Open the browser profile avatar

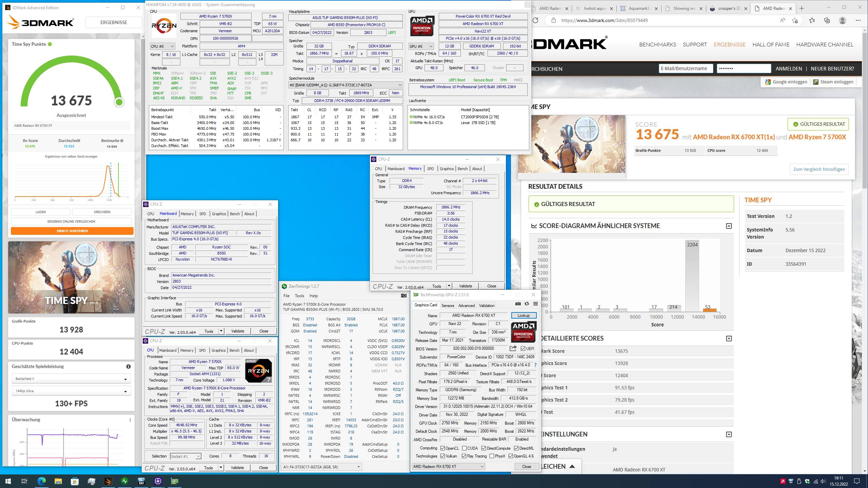[842, 20]
